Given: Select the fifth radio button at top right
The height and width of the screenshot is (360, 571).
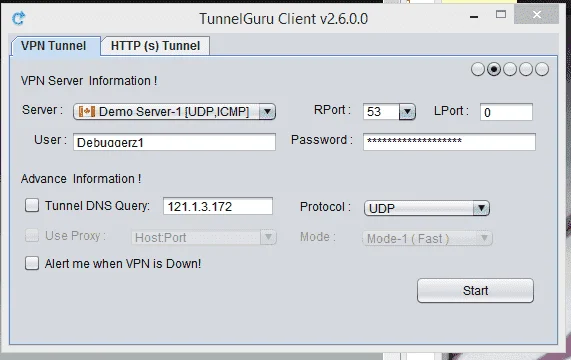Looking at the screenshot, I should click(542, 69).
